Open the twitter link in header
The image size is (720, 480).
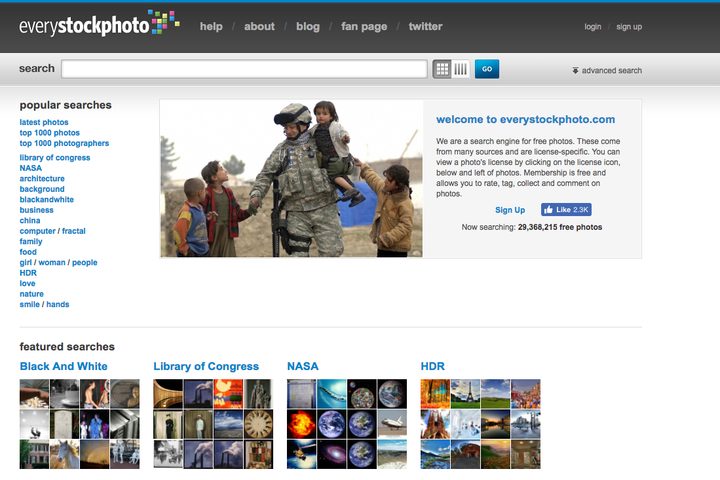point(426,27)
